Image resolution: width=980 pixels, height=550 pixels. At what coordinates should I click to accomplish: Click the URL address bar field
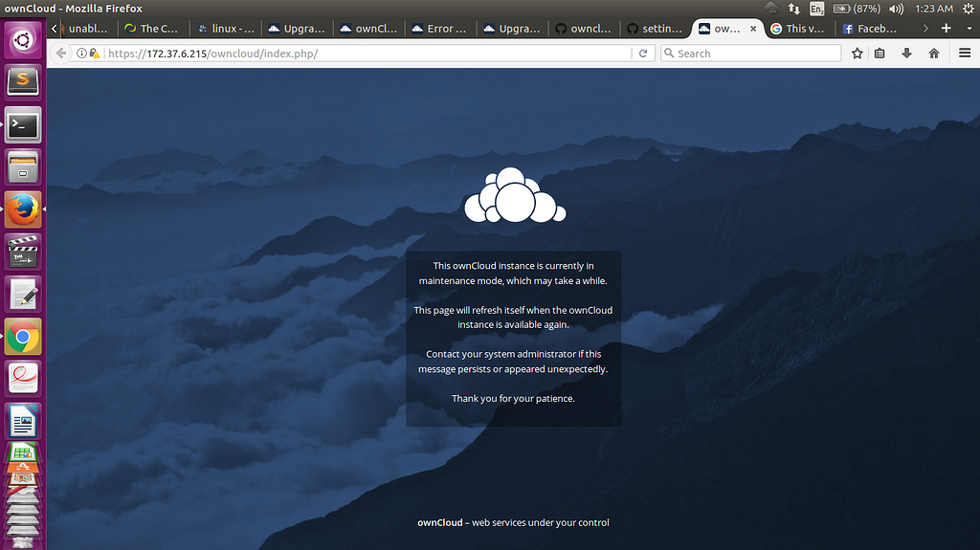pos(368,54)
